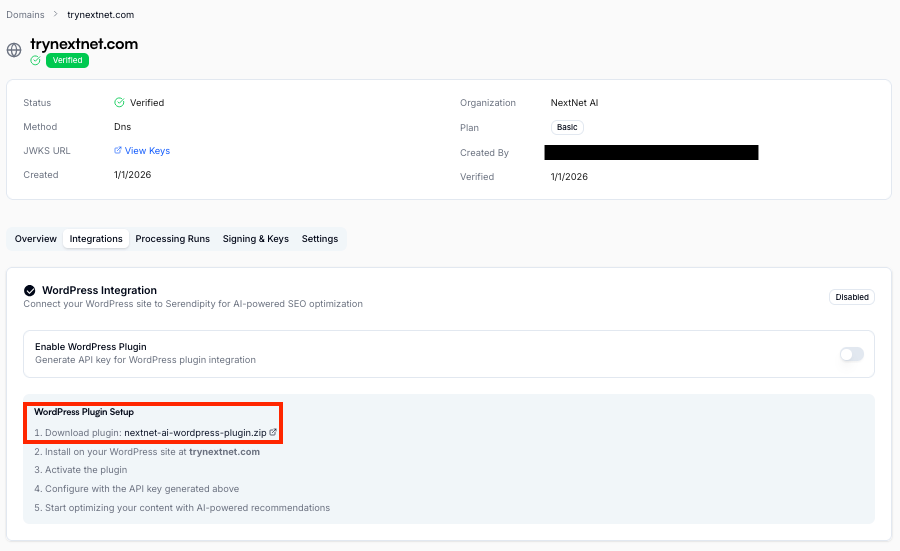Go to Domains breadcrumb
The width and height of the screenshot is (900, 551).
(25, 14)
